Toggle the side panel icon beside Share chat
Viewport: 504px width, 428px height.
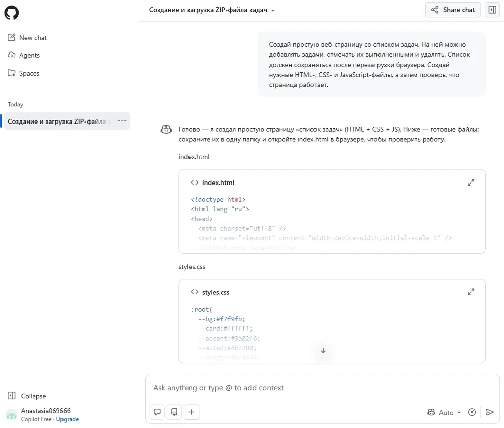pyautogui.click(x=492, y=10)
